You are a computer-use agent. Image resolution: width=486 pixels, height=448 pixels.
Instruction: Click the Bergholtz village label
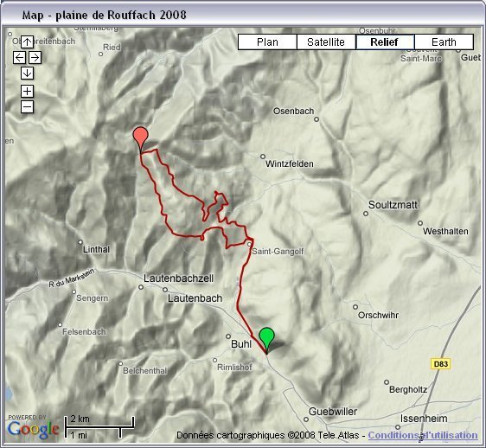tap(408, 389)
